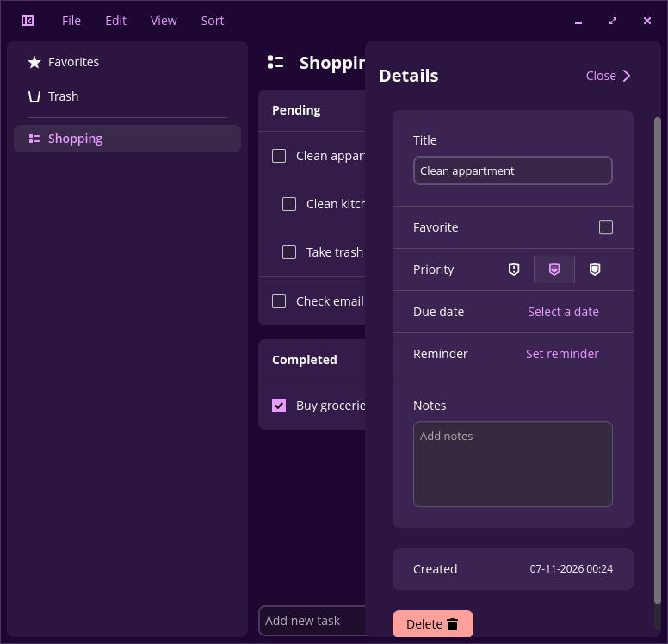The height and width of the screenshot is (644, 668).
Task: Open the View menu
Action: click(x=164, y=21)
